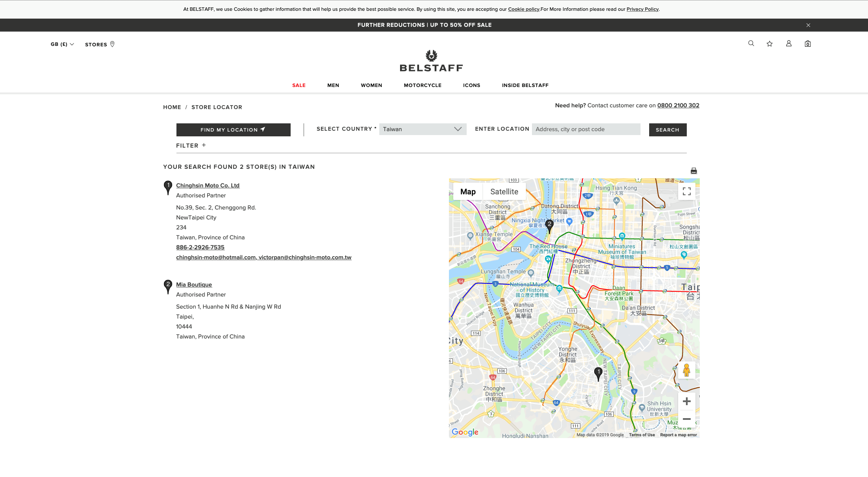Toggle fullscreen view on the map
The width and height of the screenshot is (868, 477).
(687, 191)
